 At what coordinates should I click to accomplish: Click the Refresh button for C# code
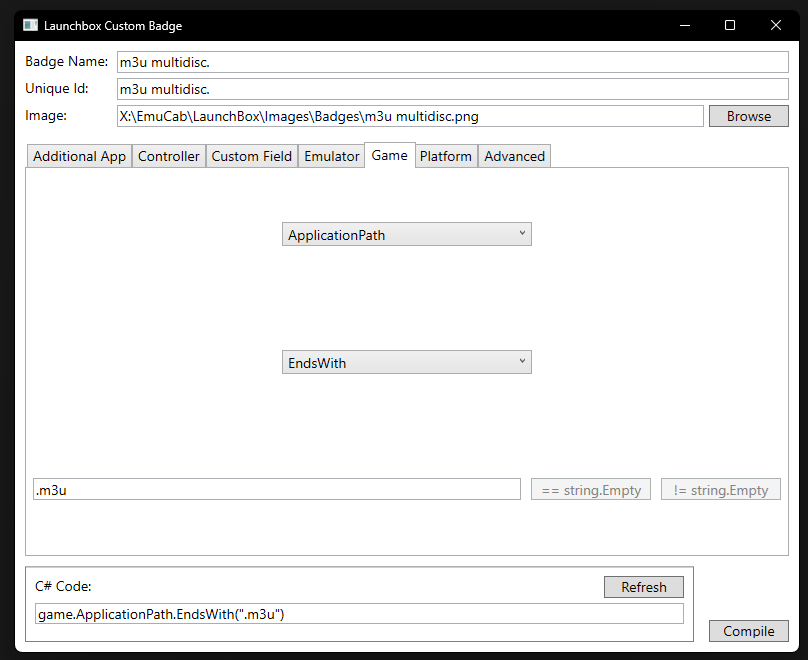pyautogui.click(x=643, y=587)
